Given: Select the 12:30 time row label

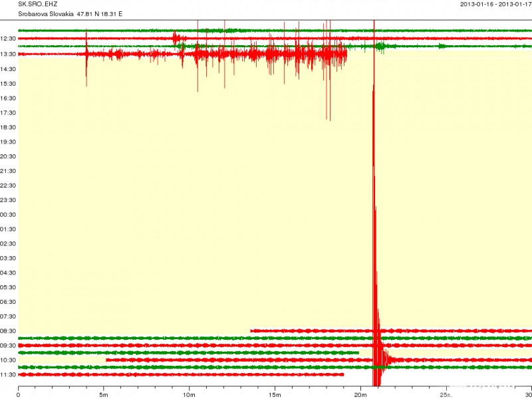Looking at the screenshot, I should [8, 40].
